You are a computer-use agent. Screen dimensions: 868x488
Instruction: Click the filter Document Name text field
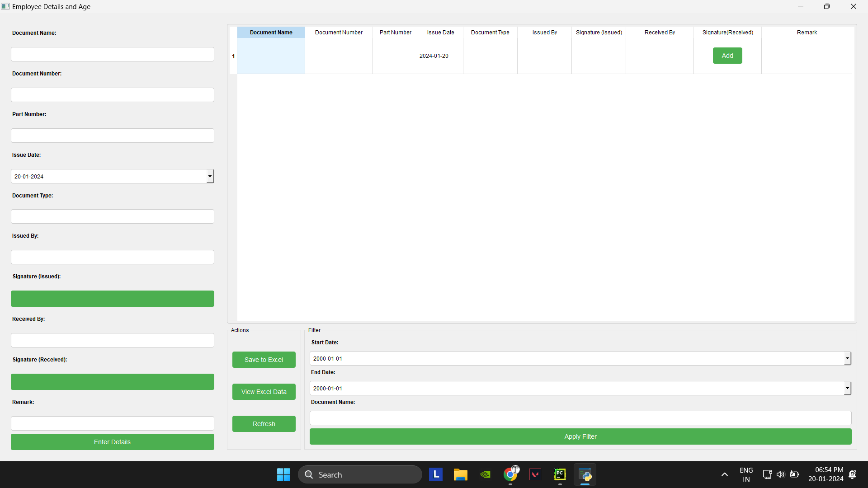580,418
